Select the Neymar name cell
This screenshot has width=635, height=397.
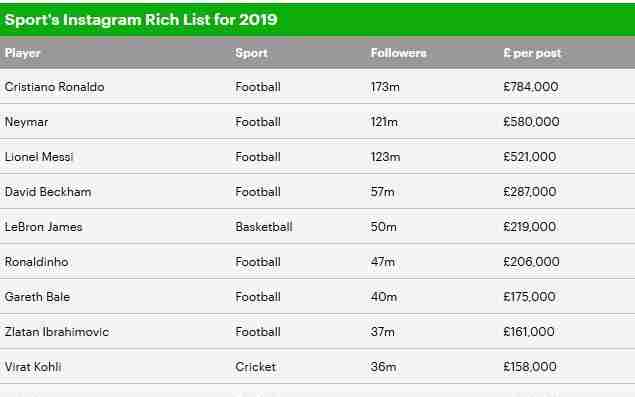(26, 122)
